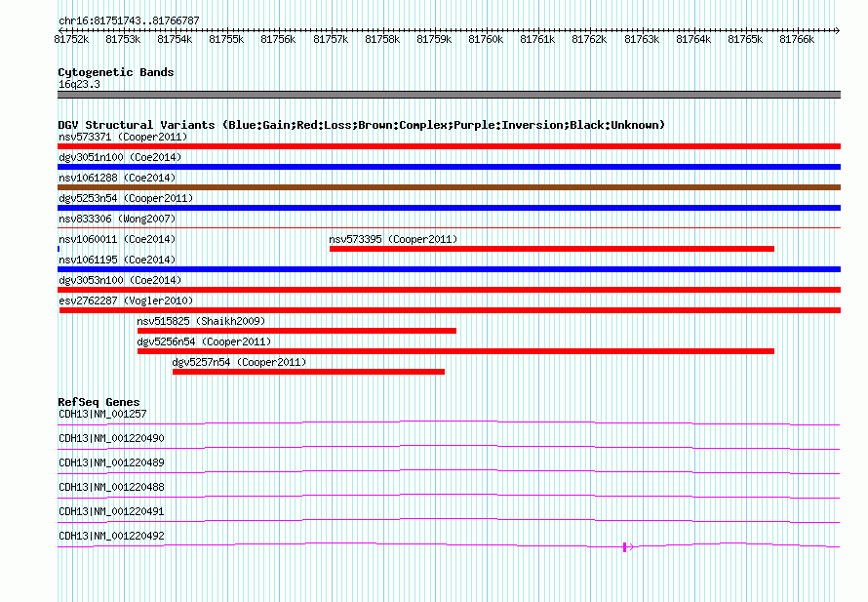Click the right arrowhead of the ruler

coord(838,30)
